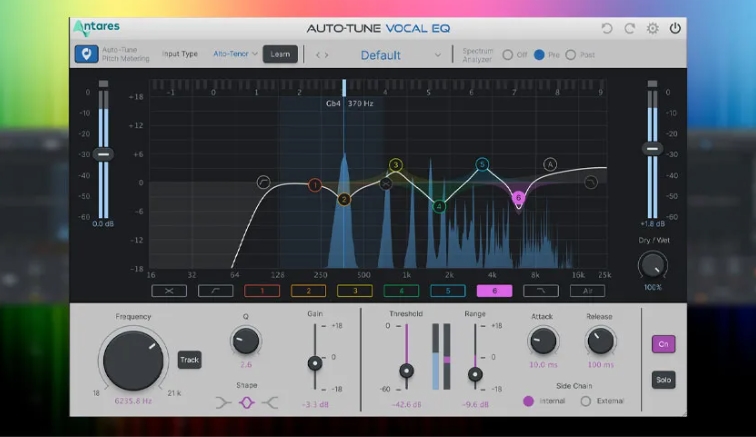Click the input gain fader handle

click(103, 154)
